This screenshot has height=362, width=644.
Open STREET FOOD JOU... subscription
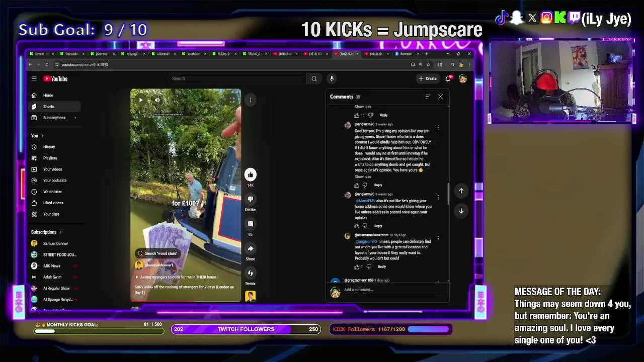point(54,254)
